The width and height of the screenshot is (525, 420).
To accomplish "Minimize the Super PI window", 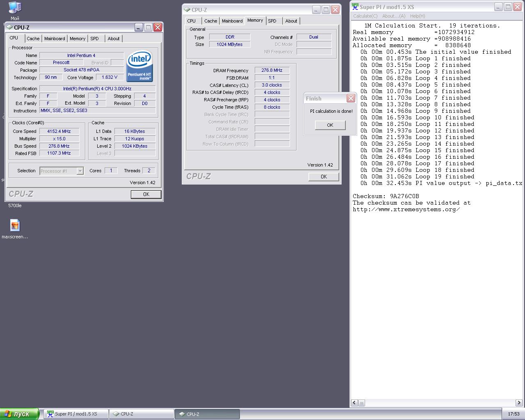I will pos(498,7).
